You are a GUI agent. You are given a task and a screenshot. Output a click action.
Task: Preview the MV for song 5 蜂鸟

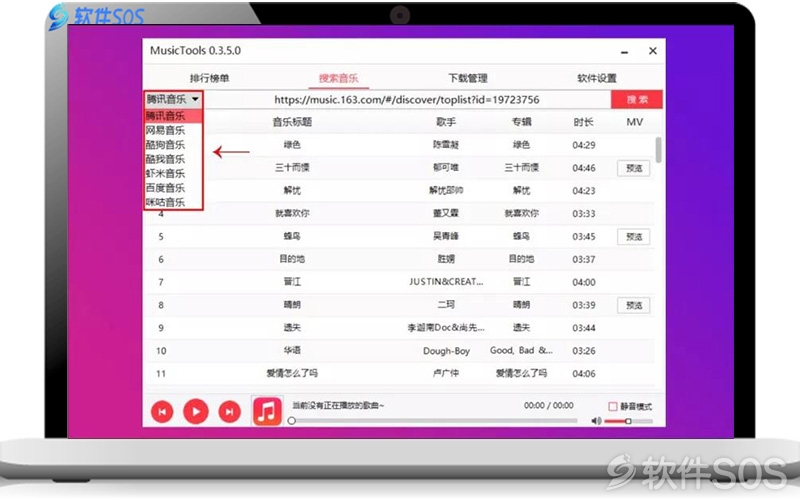[634, 237]
